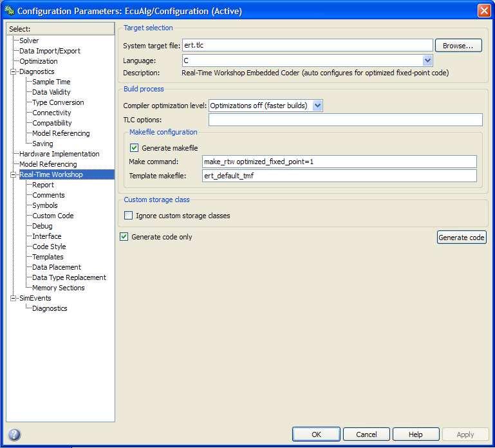Select the top-level Diagnostics item
The width and height of the screenshot is (495, 448).
(x=37, y=71)
